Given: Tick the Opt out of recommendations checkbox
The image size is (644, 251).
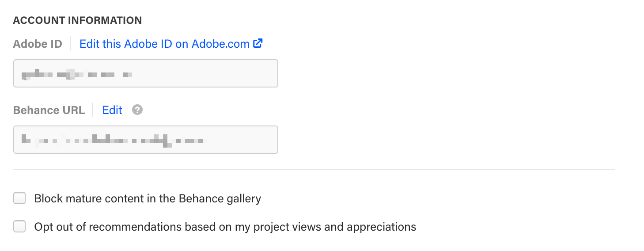Looking at the screenshot, I should point(19,227).
